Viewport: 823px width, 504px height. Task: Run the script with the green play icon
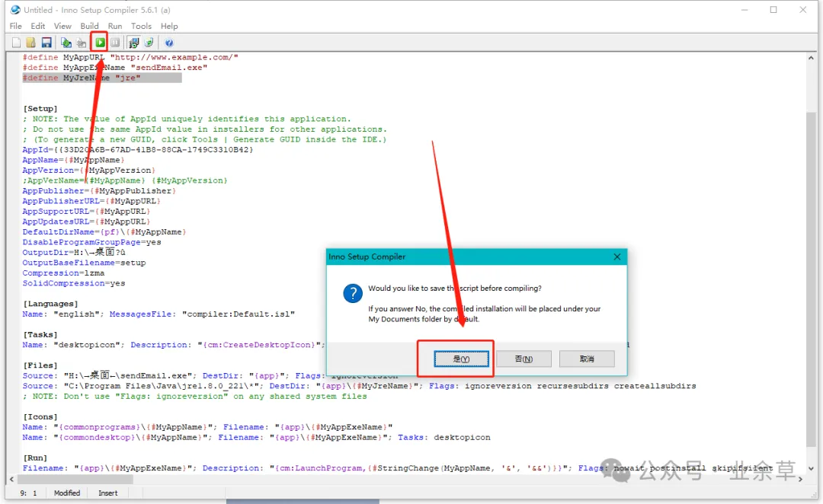click(100, 43)
